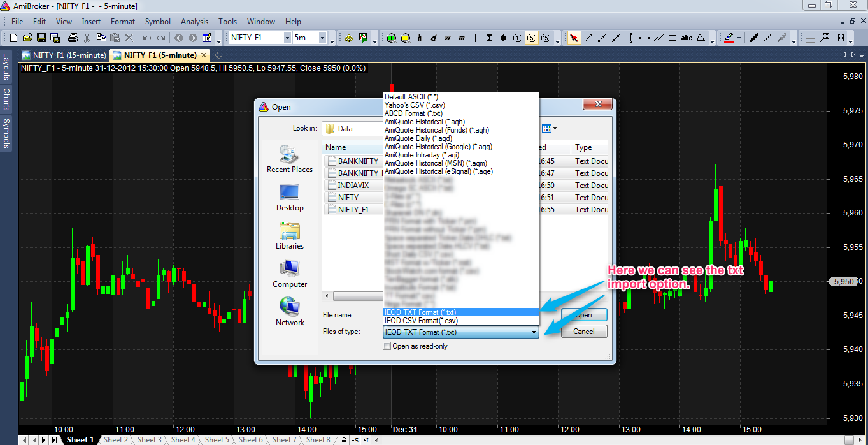Click the Libraries shortcut in Open dialog
The width and height of the screenshot is (868, 445).
coord(290,236)
